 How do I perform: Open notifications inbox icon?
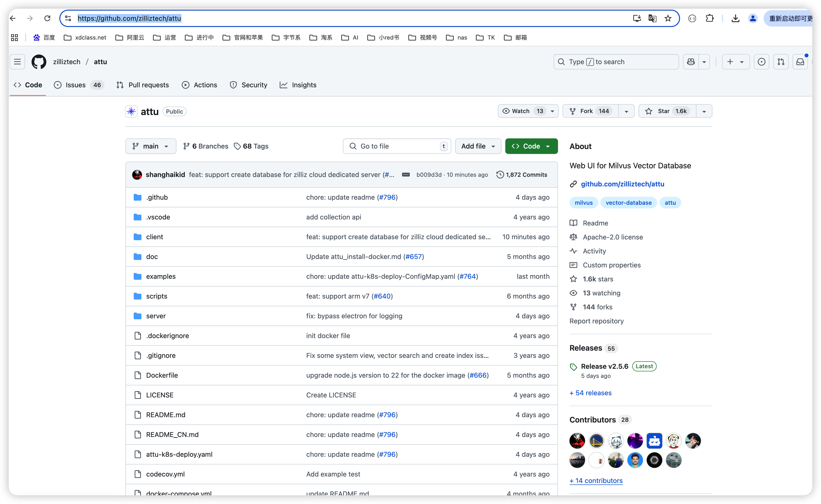(x=800, y=62)
